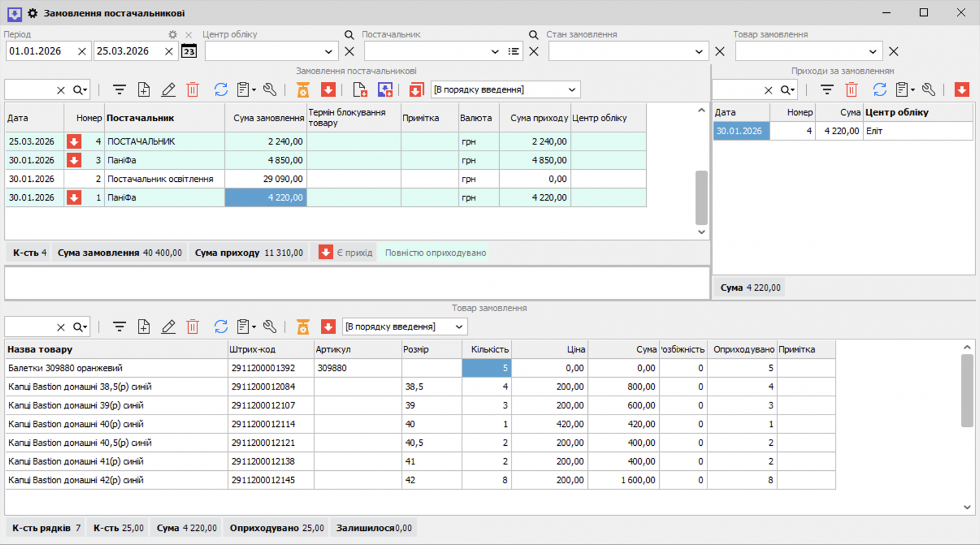Select receipt row Еліт in receipts panel
The height and width of the screenshot is (545, 980).
pyautogui.click(x=843, y=131)
